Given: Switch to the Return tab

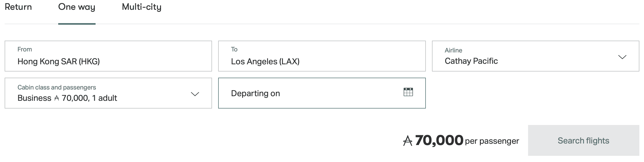Looking at the screenshot, I should pyautogui.click(x=18, y=7).
